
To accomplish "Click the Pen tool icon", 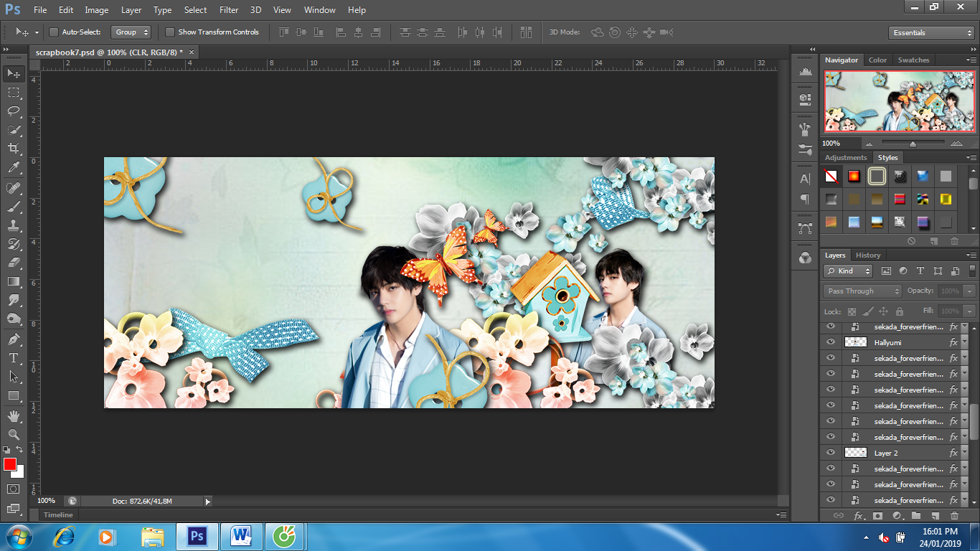I will point(14,339).
